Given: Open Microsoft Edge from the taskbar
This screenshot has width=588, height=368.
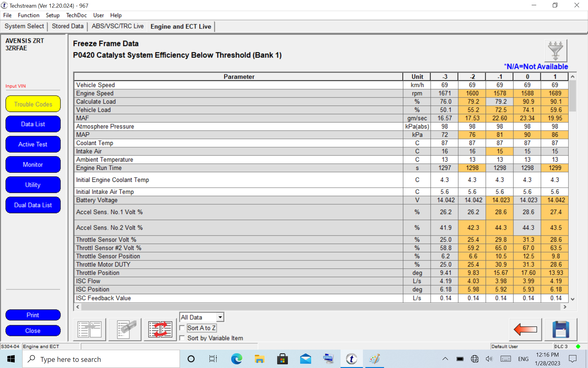Looking at the screenshot, I should pyautogui.click(x=236, y=359).
